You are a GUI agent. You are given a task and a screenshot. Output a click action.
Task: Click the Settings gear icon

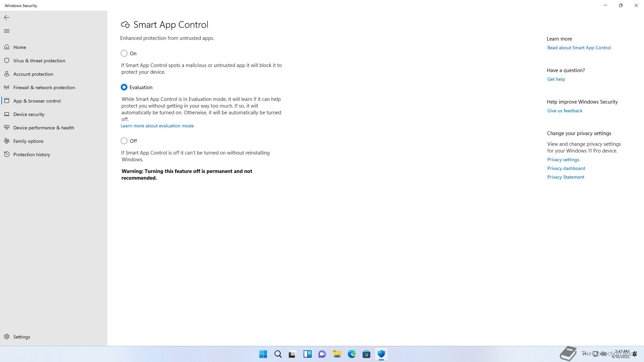(7, 337)
